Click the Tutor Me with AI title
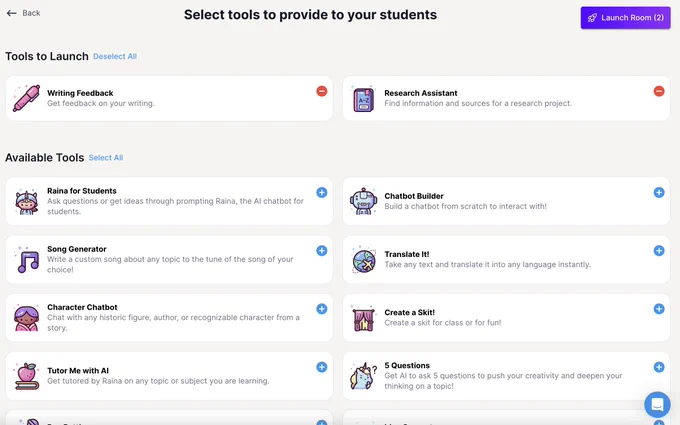The width and height of the screenshot is (680, 425). (x=78, y=371)
